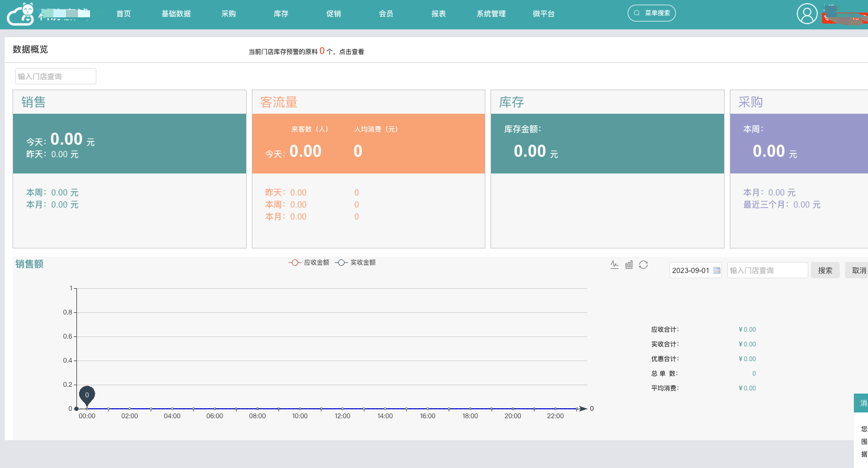Open the 首页 menu

pos(124,14)
